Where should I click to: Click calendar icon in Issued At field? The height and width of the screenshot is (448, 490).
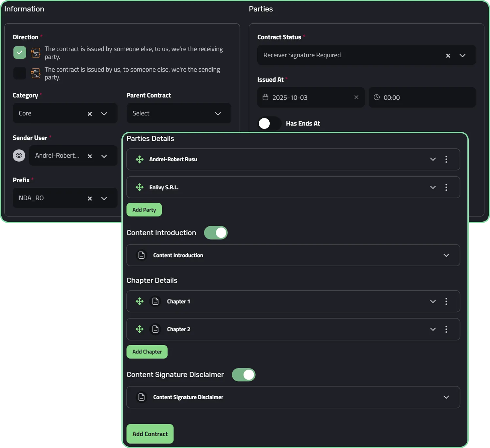[265, 97]
